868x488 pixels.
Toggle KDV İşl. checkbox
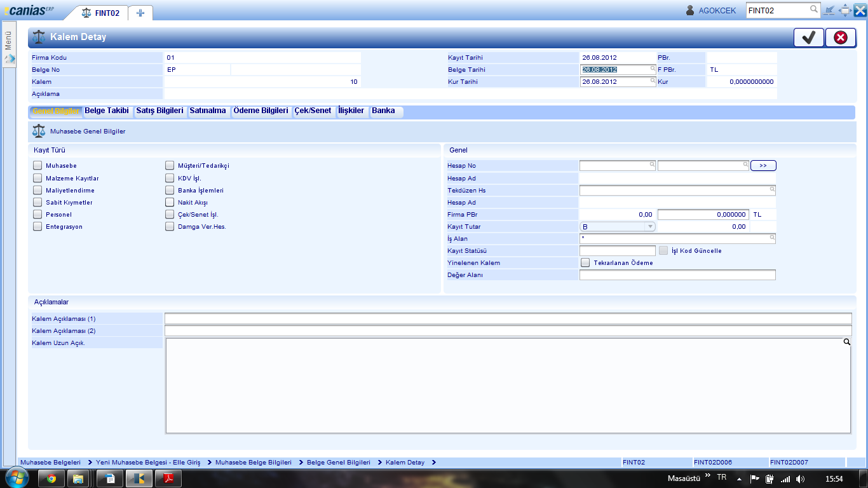tap(170, 178)
